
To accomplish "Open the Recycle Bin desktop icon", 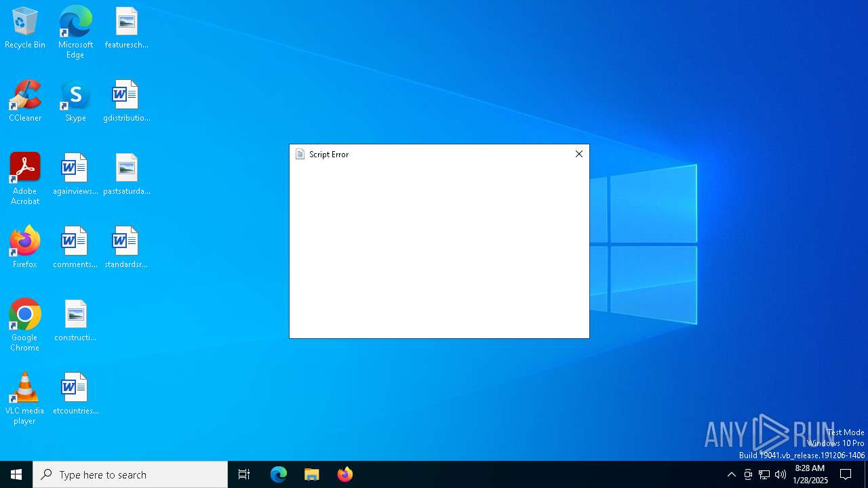I will (x=25, y=28).
